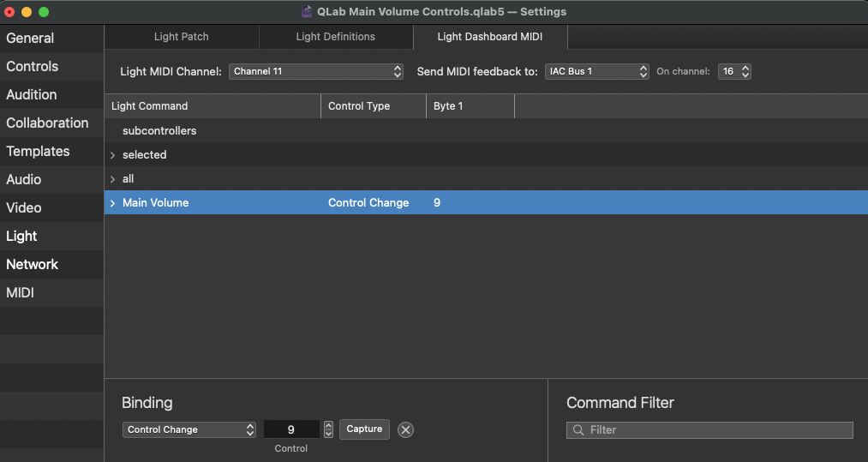Viewport: 868px width, 462px height.
Task: Open the Send MIDI feedback to dropdown
Action: tap(596, 71)
